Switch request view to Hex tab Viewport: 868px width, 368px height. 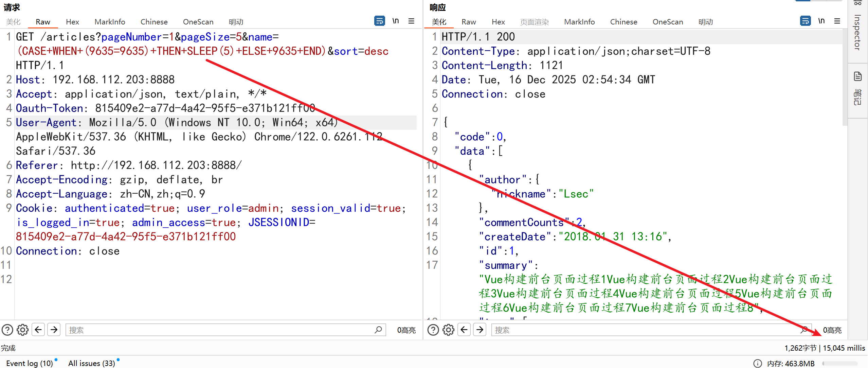coord(72,22)
